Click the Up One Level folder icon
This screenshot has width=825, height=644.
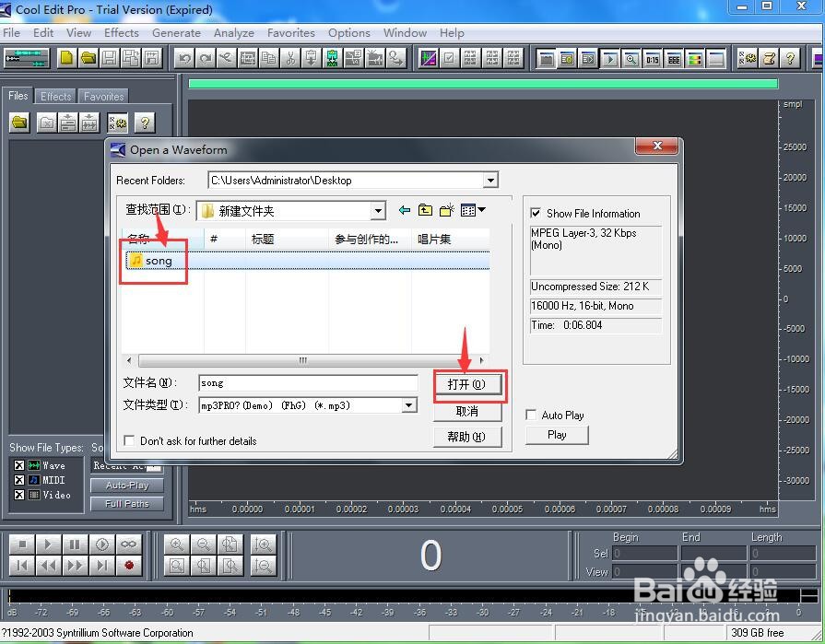click(425, 211)
